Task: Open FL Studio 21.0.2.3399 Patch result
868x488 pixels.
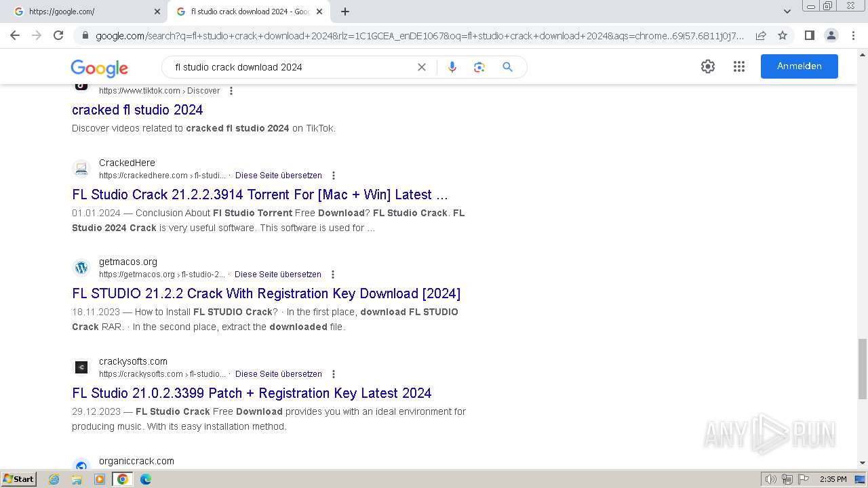Action: click(252, 393)
